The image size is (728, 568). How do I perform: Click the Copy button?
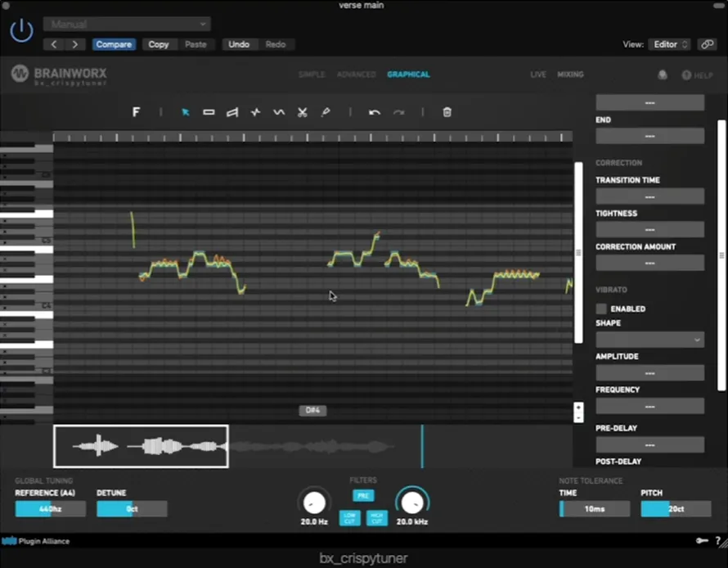(159, 44)
